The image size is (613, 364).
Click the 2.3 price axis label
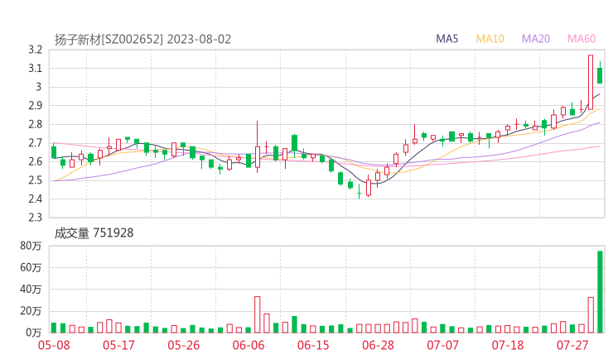coord(35,217)
